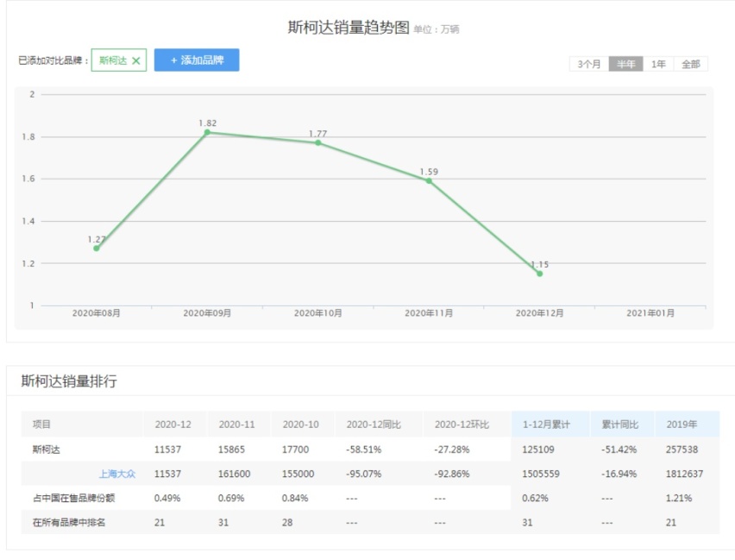735x560 pixels.
Task: Click the 155000 cell in 上海大众 row
Action: pyautogui.click(x=298, y=474)
